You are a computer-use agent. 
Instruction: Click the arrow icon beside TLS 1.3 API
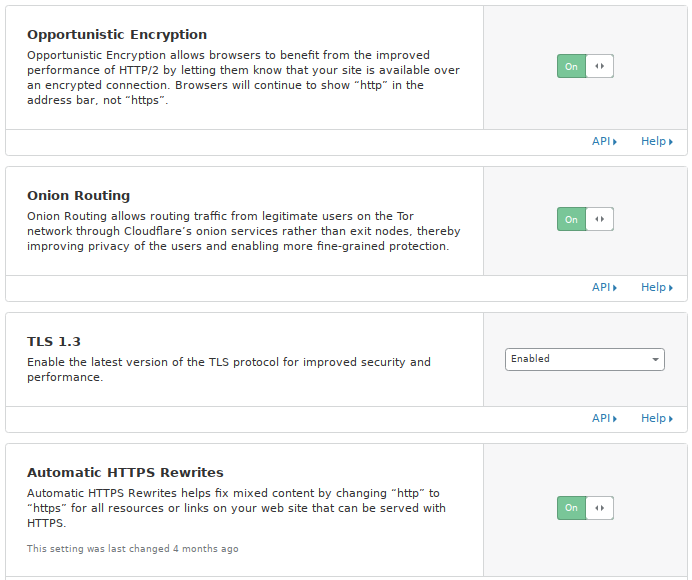click(x=615, y=419)
